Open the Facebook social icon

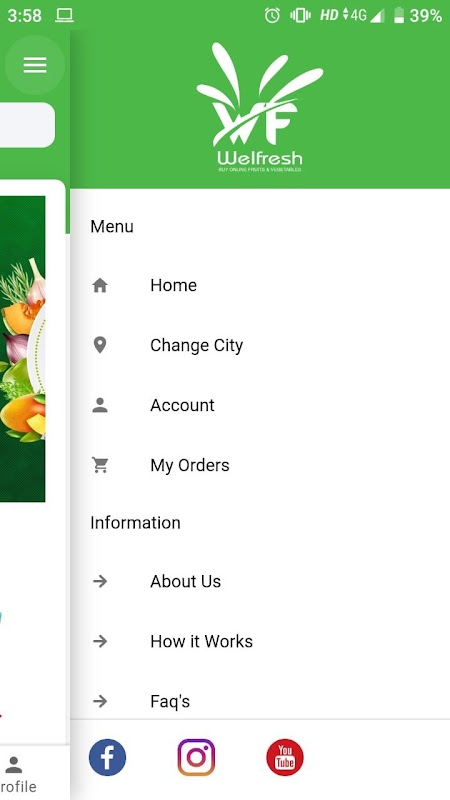tap(107, 757)
